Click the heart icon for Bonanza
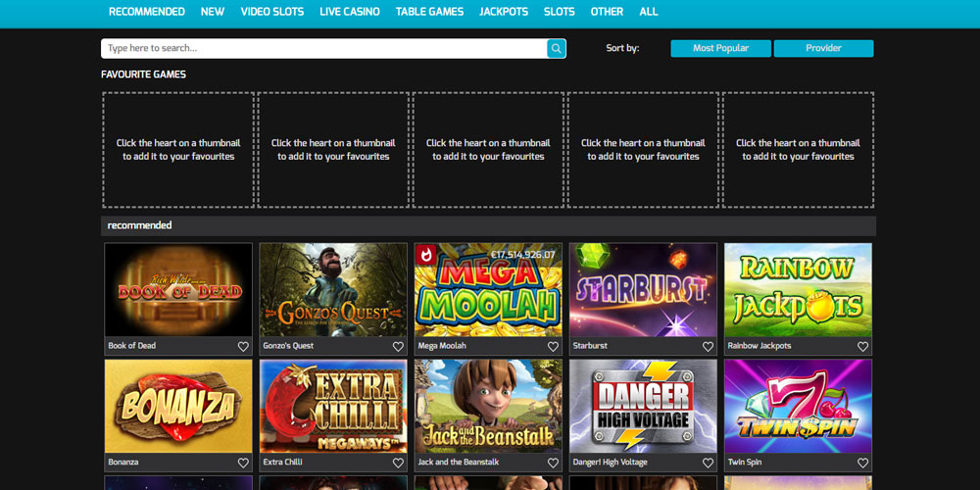 [243, 463]
